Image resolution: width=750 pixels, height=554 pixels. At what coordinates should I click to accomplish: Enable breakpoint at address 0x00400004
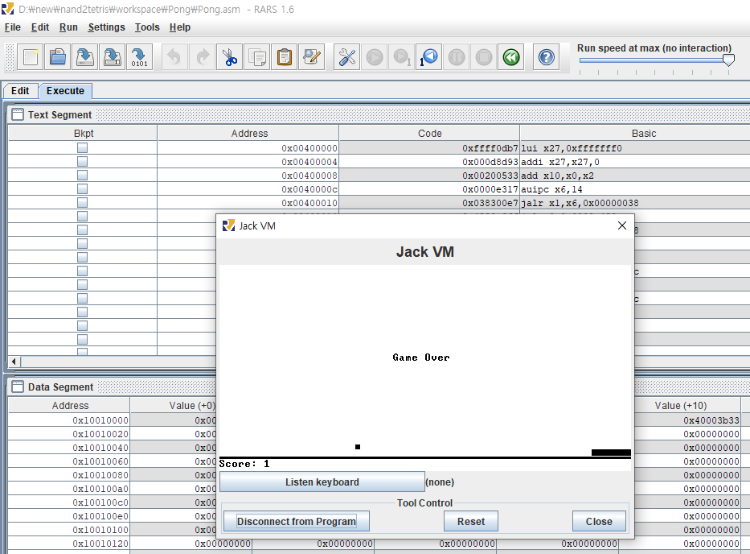click(82, 162)
